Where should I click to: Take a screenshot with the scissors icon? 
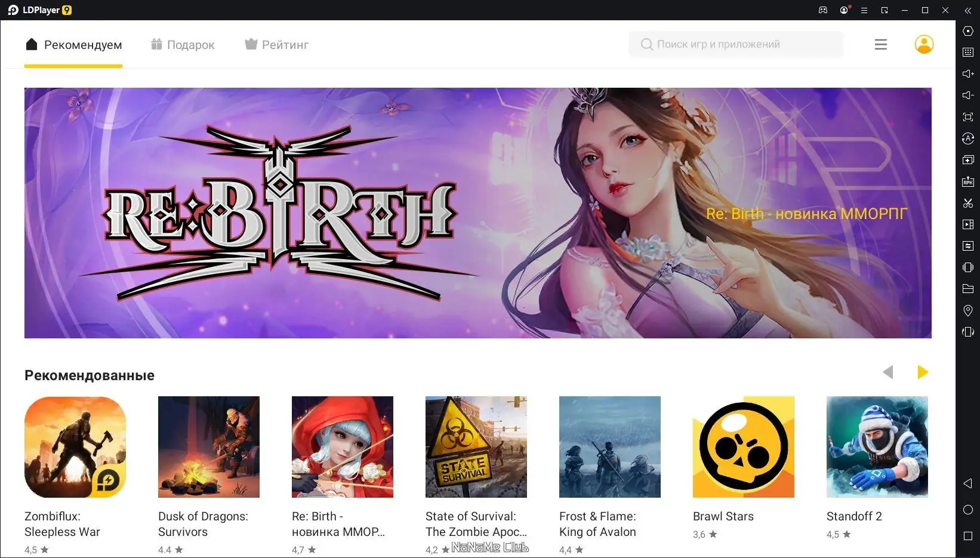pos(968,203)
